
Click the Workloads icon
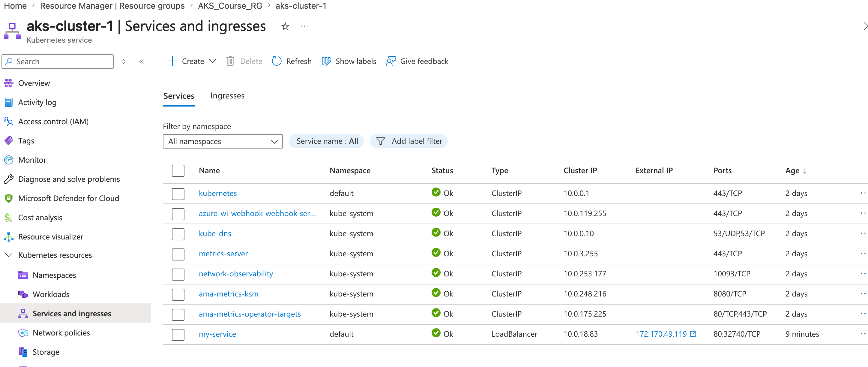(23, 294)
